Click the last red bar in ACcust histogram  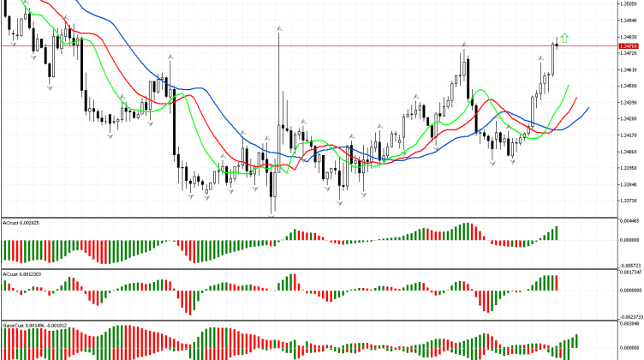coord(556,282)
